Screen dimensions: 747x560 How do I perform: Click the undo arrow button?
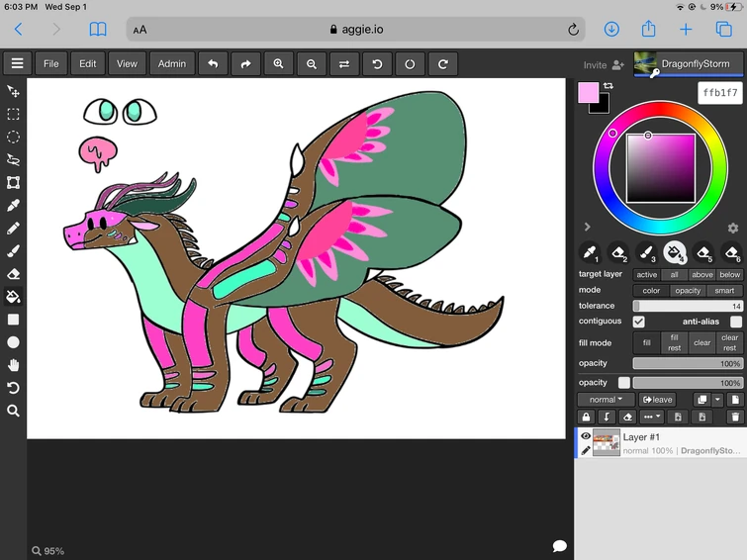[x=213, y=64]
